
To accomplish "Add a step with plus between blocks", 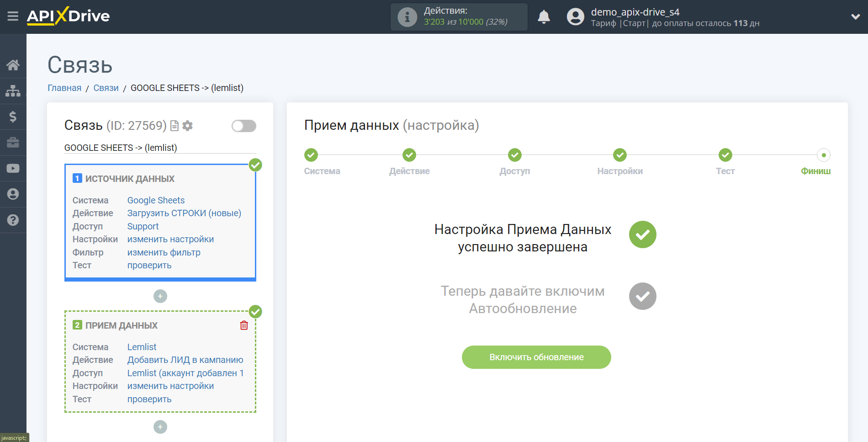I will tap(160, 296).
